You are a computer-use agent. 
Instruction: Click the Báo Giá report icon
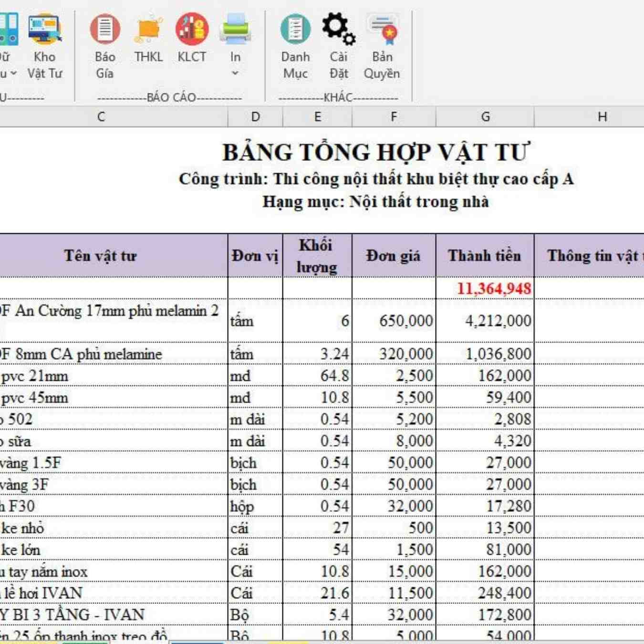tap(105, 29)
